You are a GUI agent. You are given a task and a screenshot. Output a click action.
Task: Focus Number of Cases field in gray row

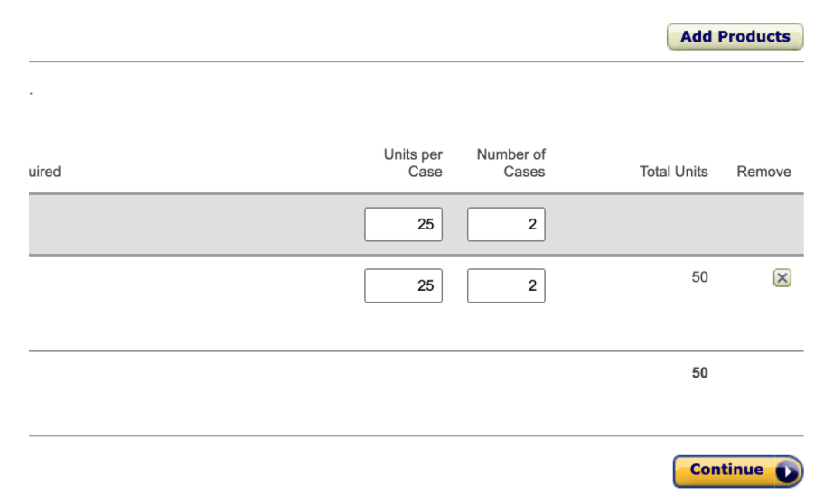coord(506,224)
